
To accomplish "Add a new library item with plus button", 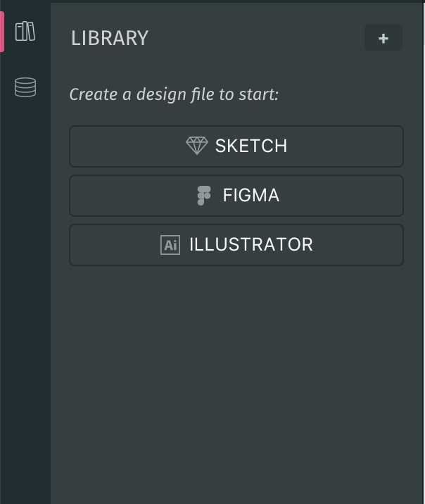I will [x=383, y=37].
